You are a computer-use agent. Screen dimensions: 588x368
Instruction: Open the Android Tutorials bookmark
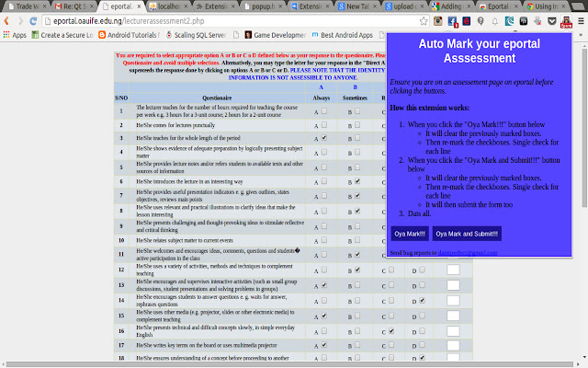[129, 35]
